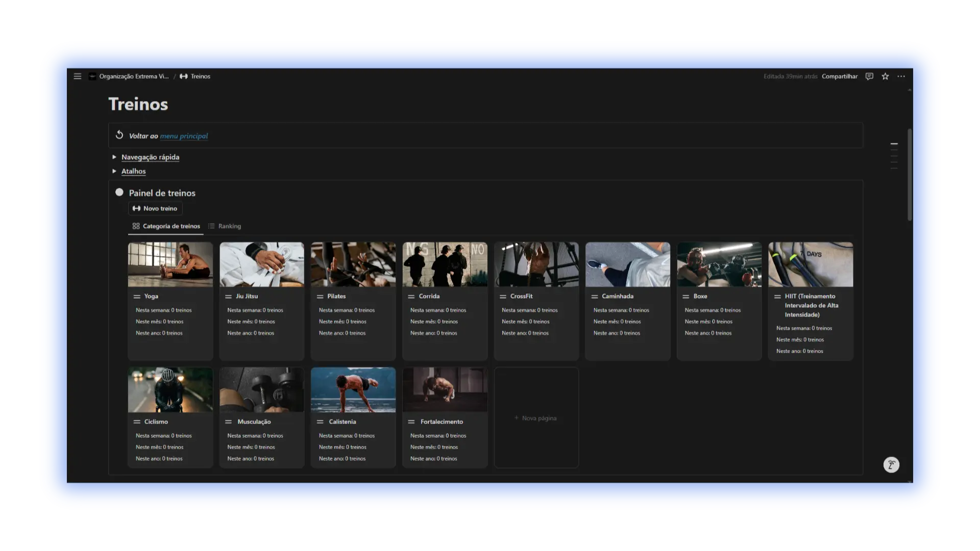The width and height of the screenshot is (980, 551).
Task: Click the Novo treino button
Action: tap(155, 208)
